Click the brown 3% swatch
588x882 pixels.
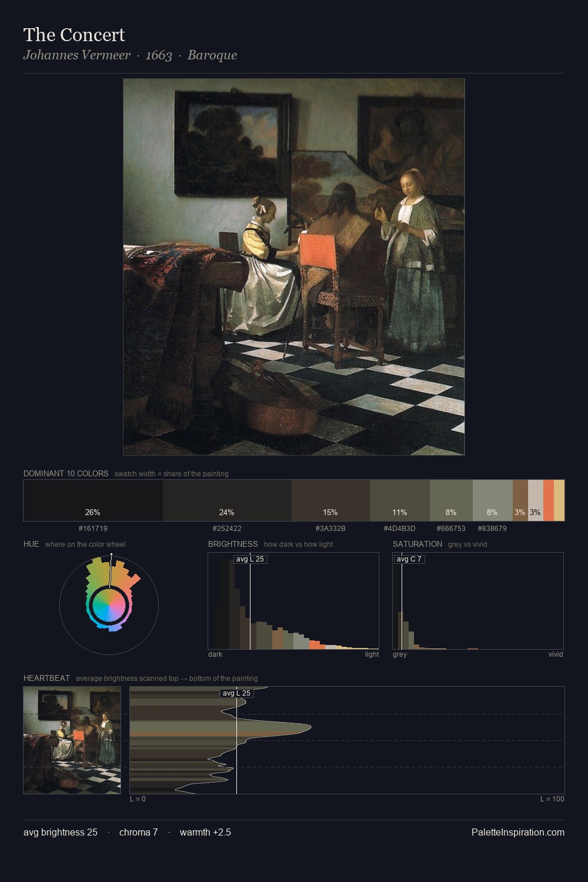(520, 500)
